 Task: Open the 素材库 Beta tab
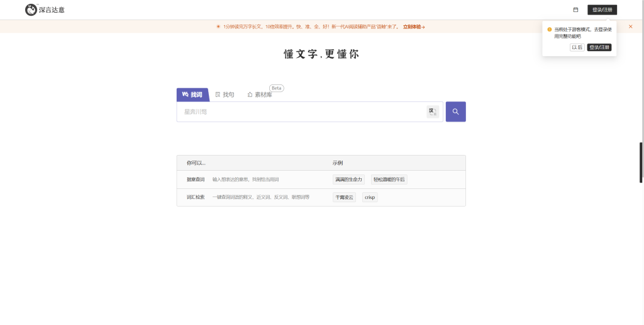260,94
